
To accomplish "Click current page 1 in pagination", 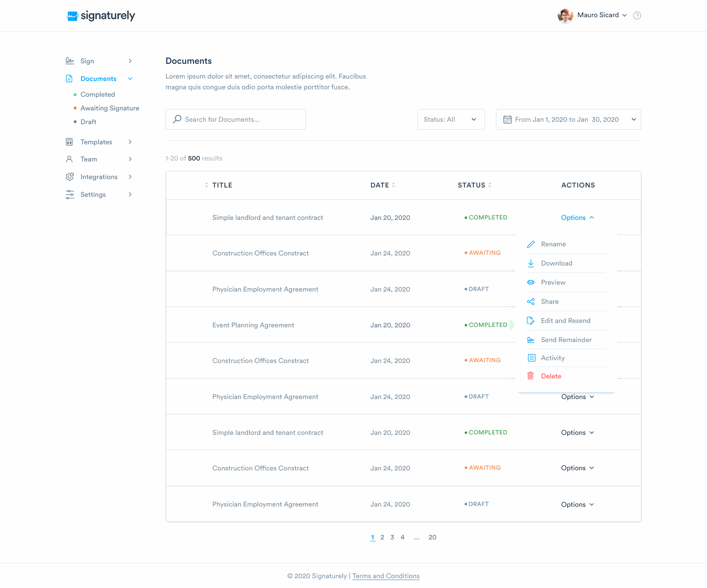I will (x=373, y=537).
